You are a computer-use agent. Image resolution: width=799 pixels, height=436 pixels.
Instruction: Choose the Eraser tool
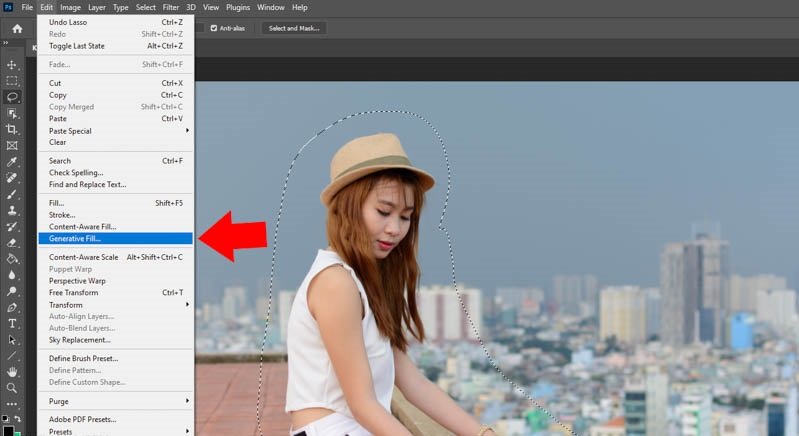point(12,242)
